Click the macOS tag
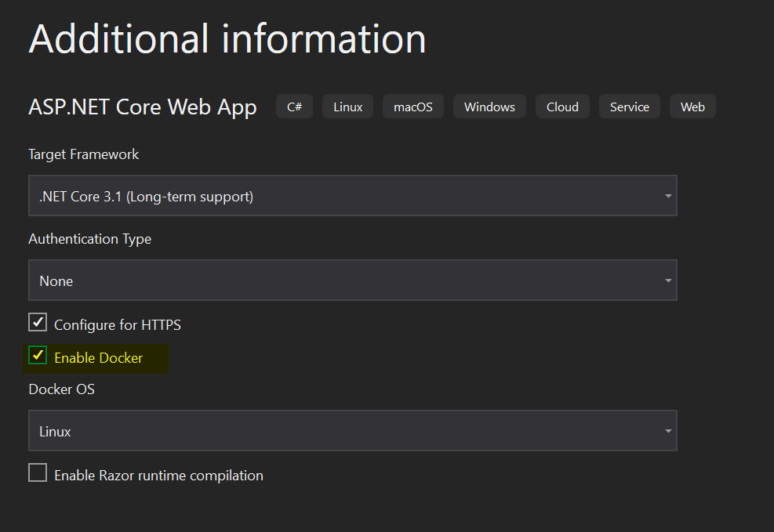774x532 pixels. (413, 107)
